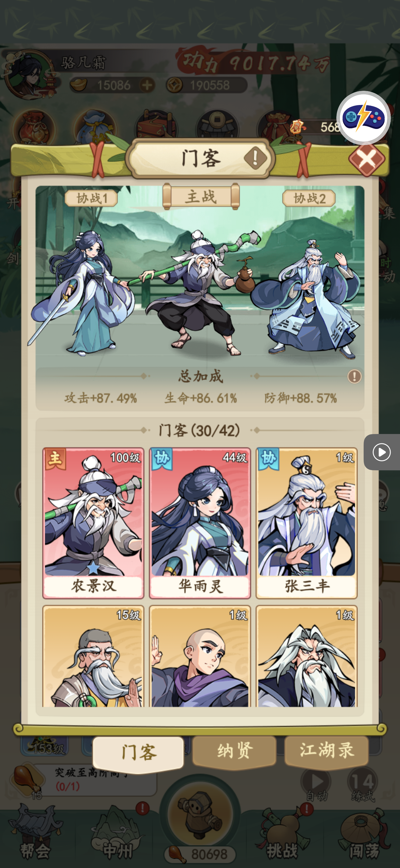Select the 协战1 slot label
Viewport: 400px width, 868px height.
click(92, 198)
